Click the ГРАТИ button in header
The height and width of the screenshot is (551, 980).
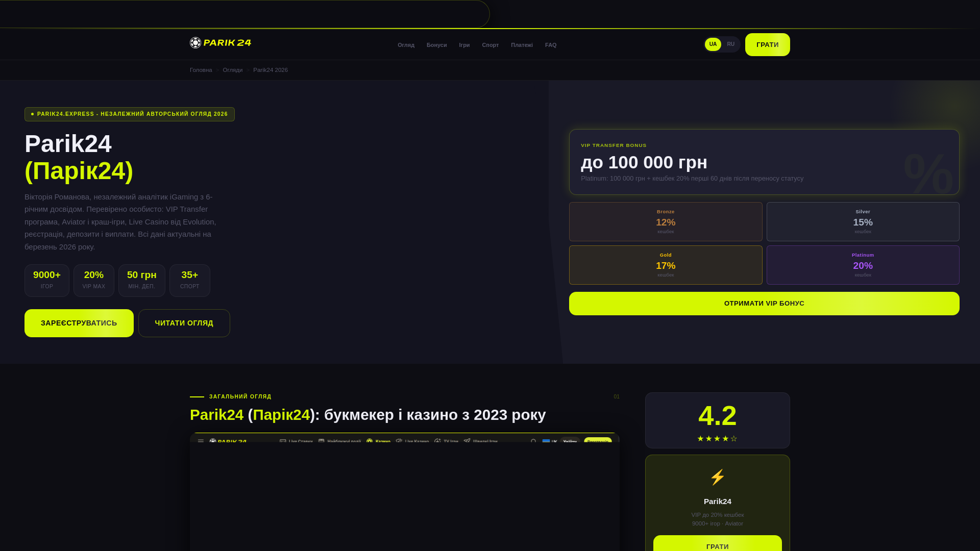tap(767, 45)
